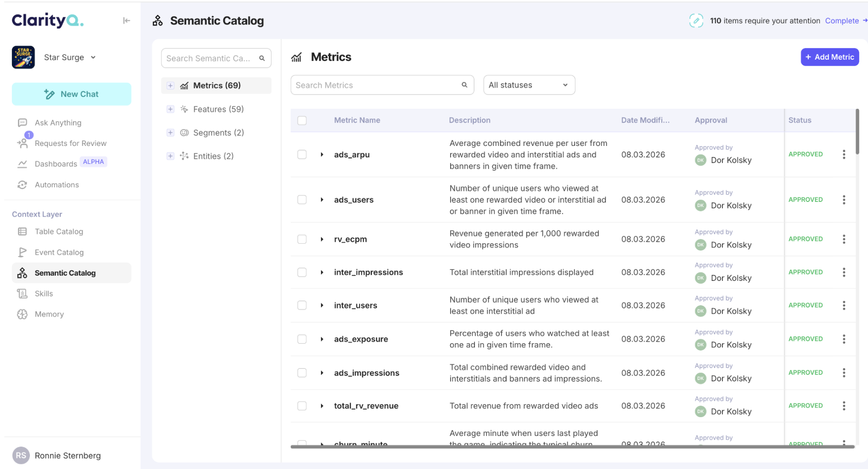Expand the Features (59) tree node
Screen dimensions: 868x469
(x=170, y=109)
